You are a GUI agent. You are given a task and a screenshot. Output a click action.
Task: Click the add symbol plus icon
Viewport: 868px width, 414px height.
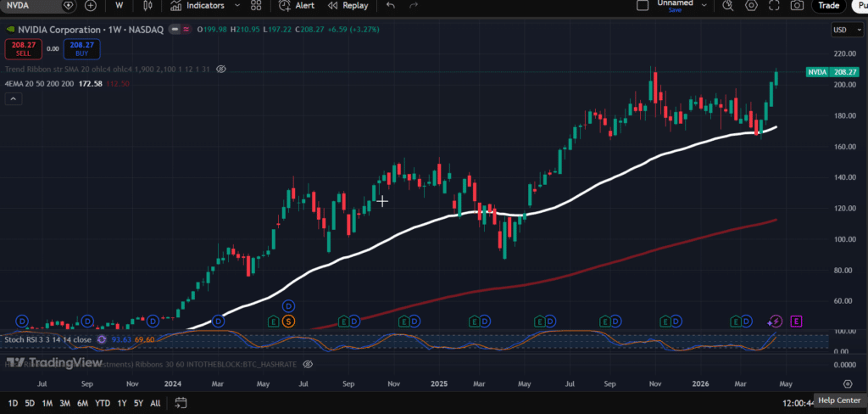(x=91, y=6)
